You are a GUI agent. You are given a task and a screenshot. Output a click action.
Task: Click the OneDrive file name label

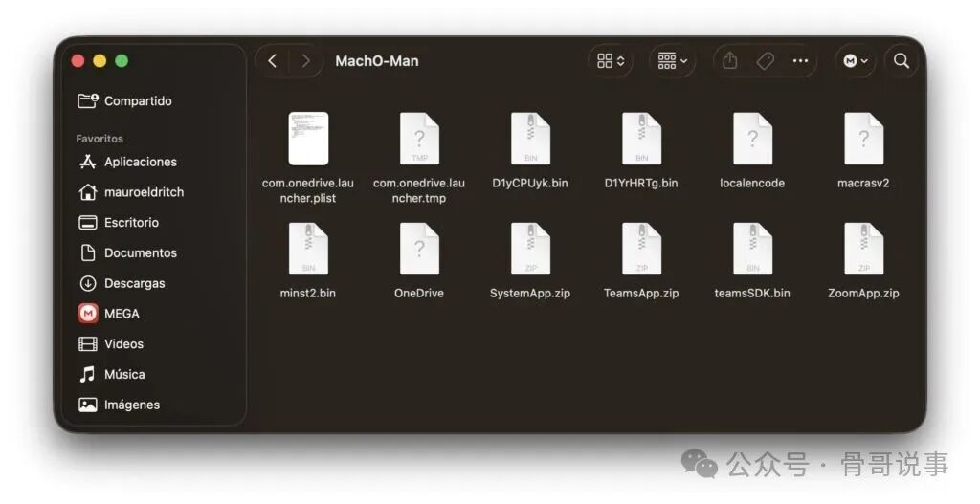pos(419,293)
